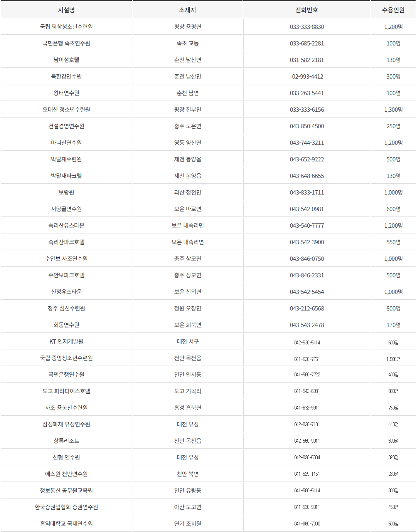
Task: Click the 시설명 column header
Action: click(66, 10)
